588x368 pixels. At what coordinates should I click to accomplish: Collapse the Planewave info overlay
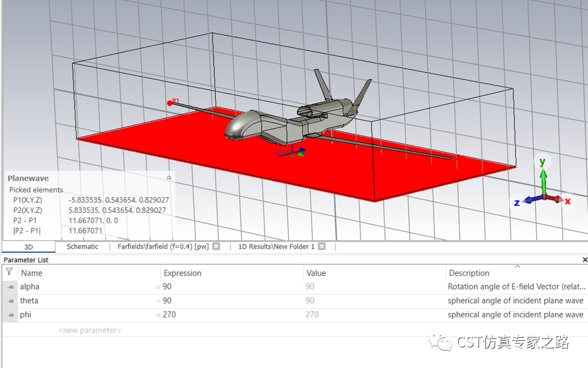169,178
